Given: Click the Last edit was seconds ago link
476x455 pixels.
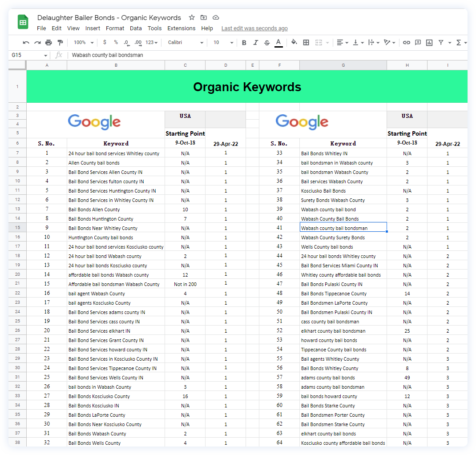Looking at the screenshot, I should click(x=254, y=28).
